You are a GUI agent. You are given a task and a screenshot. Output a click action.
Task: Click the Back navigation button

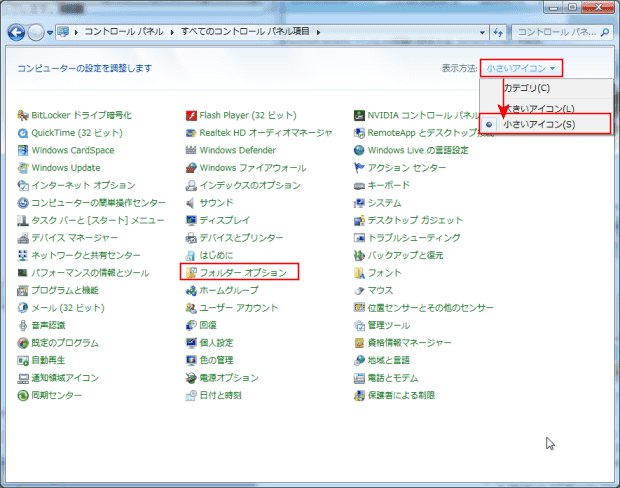pos(16,32)
